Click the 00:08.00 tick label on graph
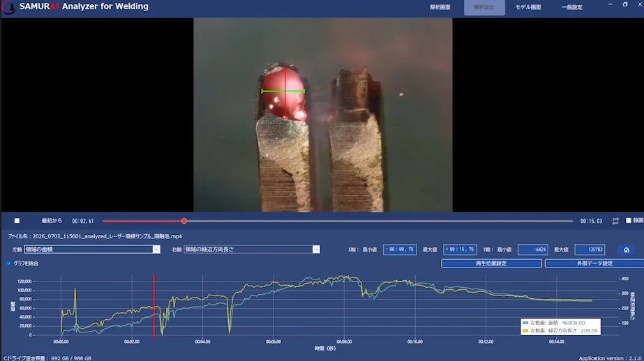Viewport: 644px width, 361px height. 344,341
